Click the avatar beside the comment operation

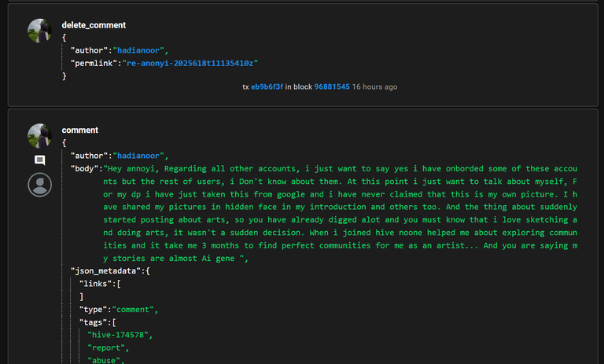(x=39, y=135)
